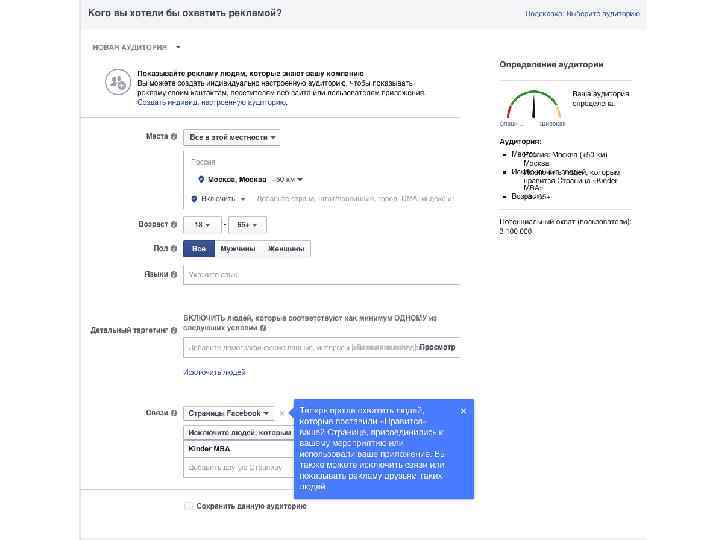The image size is (720, 540).
Task: Click the location pin next to Москва
Action: click(x=201, y=180)
